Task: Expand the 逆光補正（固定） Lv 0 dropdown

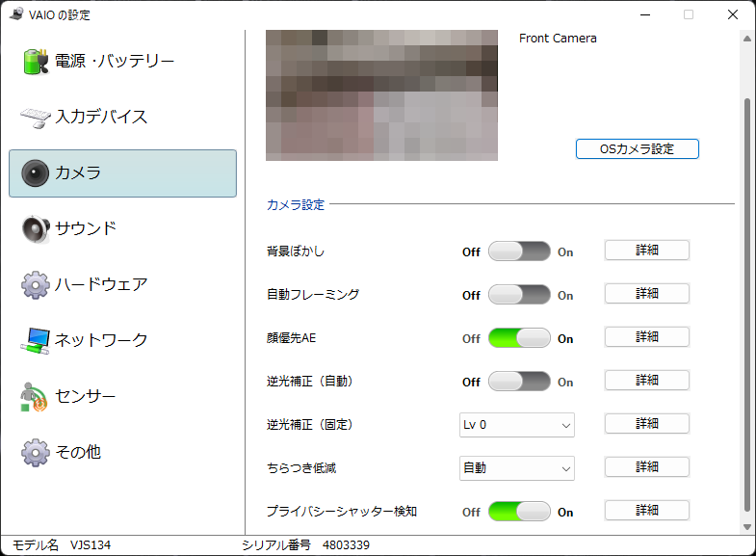Action: coord(517,425)
